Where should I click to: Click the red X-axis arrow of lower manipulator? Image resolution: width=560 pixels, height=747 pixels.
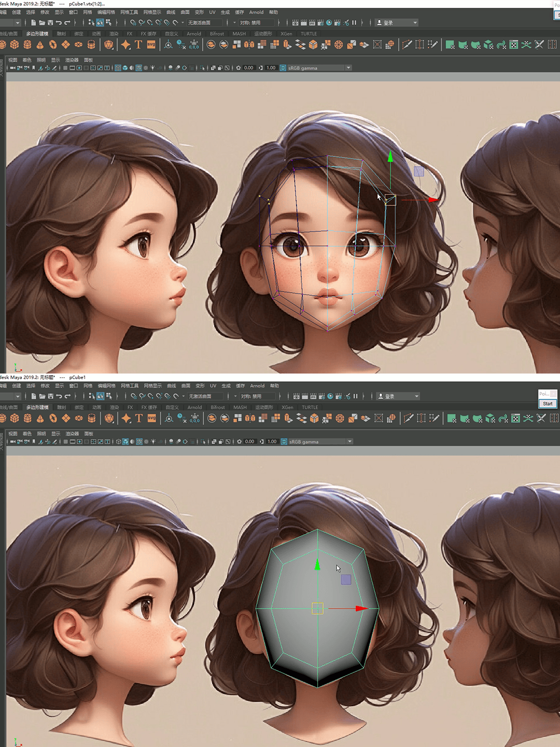[361, 608]
